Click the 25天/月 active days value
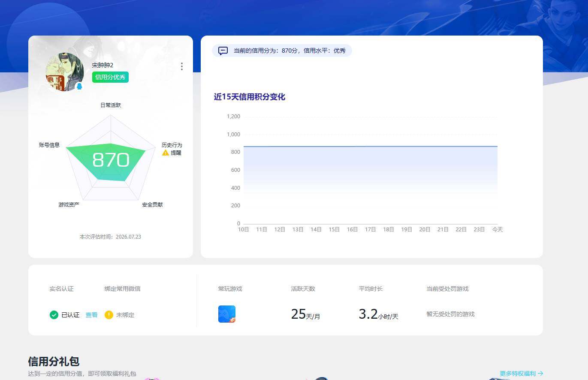 [x=305, y=314]
